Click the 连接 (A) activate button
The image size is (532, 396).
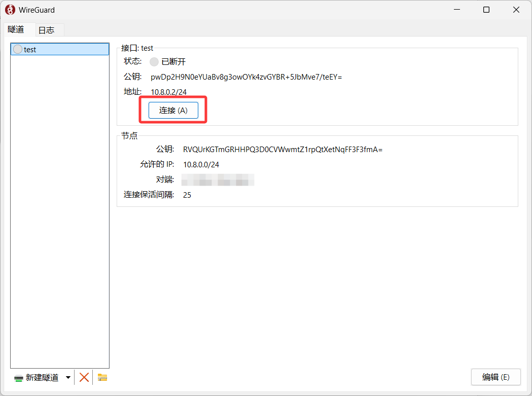(173, 111)
